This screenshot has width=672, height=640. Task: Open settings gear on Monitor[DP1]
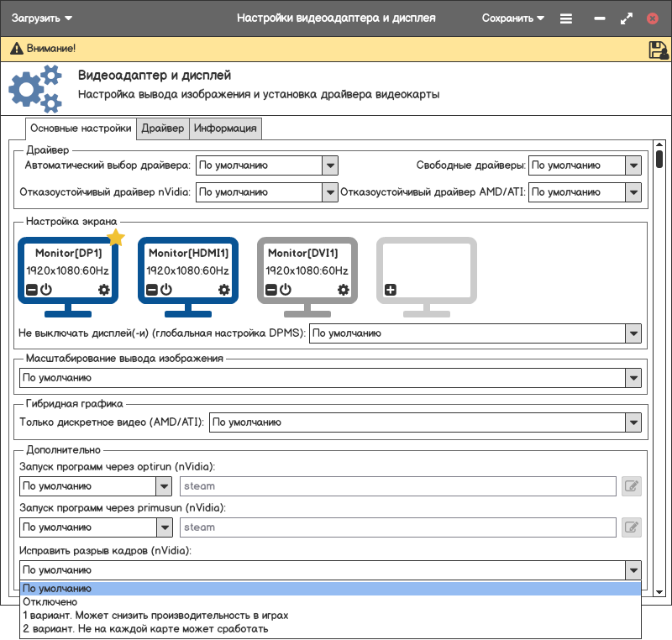click(x=104, y=290)
